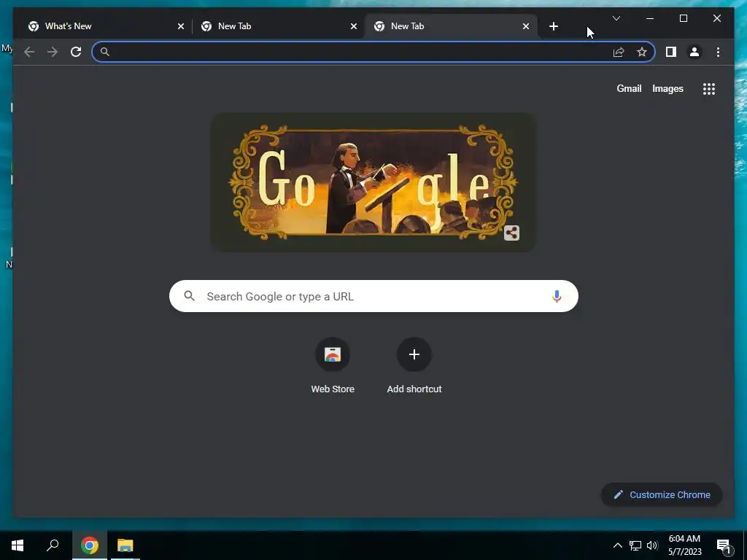
Task: Open Windows taskbar search
Action: 53,545
